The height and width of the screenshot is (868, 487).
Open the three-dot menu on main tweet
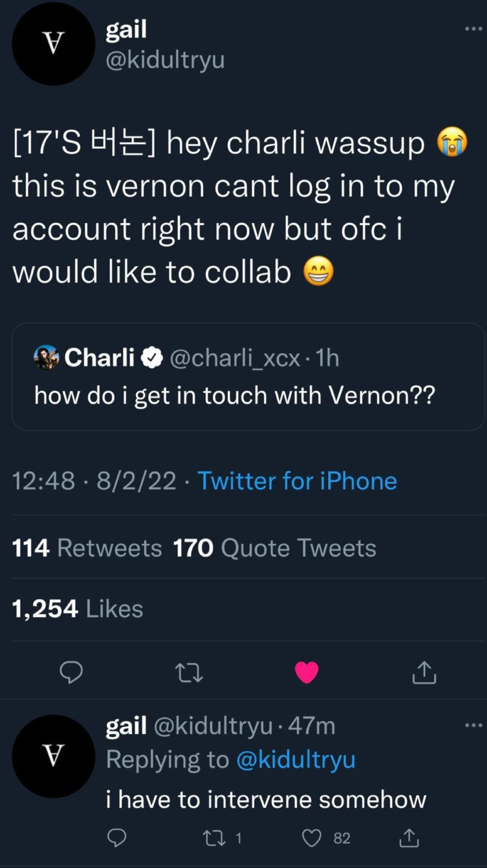coord(473,29)
